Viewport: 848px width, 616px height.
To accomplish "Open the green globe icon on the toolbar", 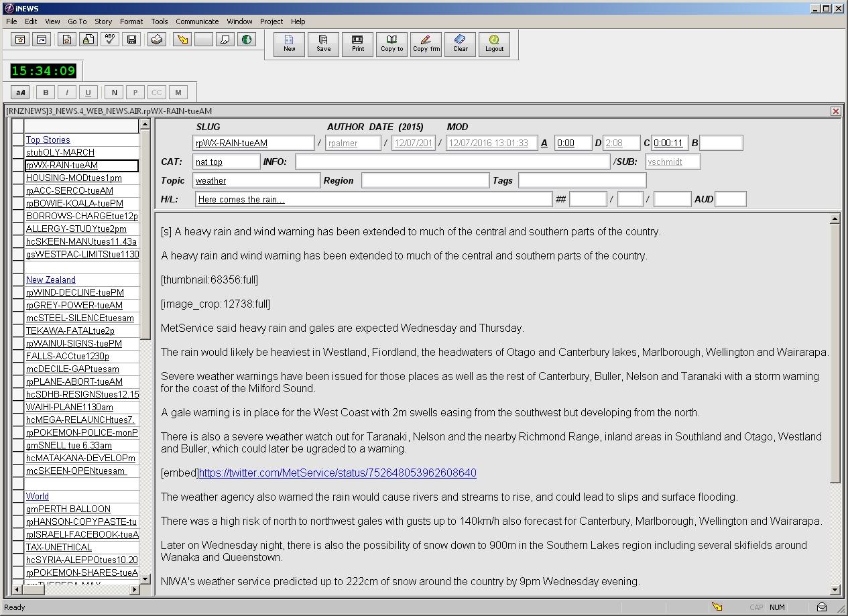I will pyautogui.click(x=247, y=39).
